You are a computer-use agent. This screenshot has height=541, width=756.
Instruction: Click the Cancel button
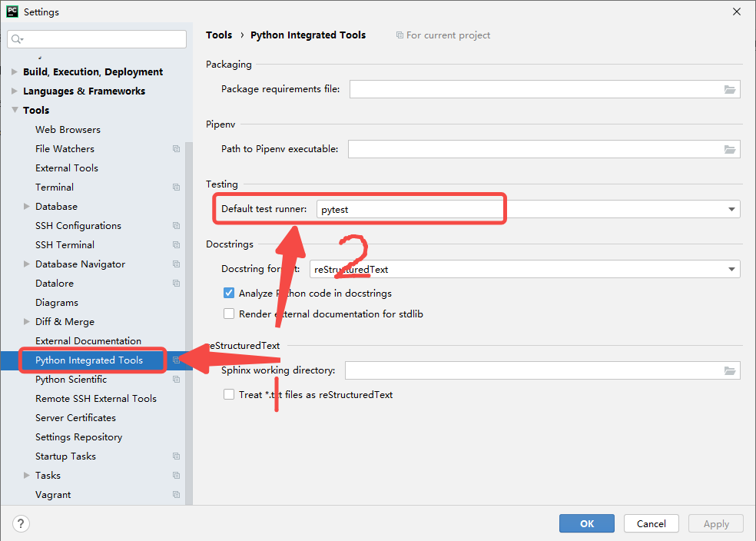(x=651, y=523)
